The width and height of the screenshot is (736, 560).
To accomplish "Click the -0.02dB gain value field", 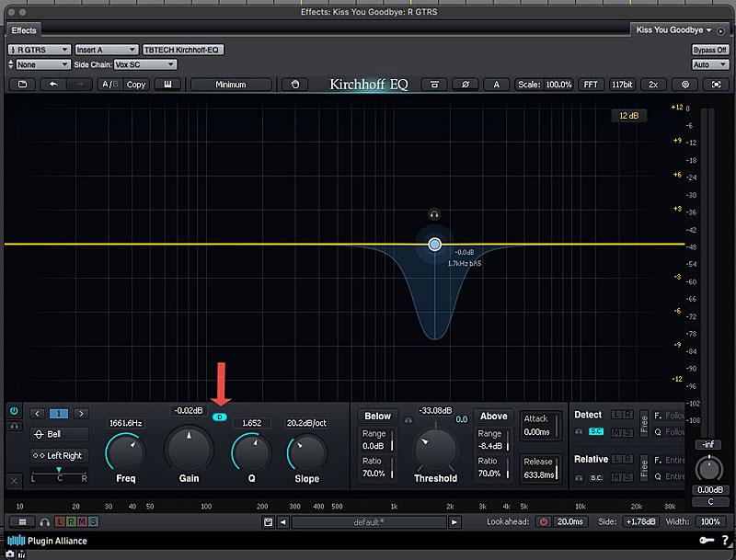I will [x=189, y=410].
